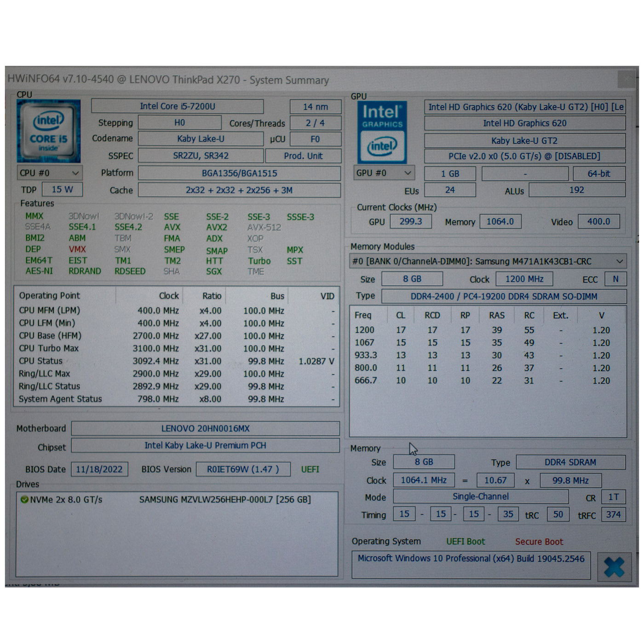Click the Microsoft Windows 10 Professional field

click(x=471, y=564)
